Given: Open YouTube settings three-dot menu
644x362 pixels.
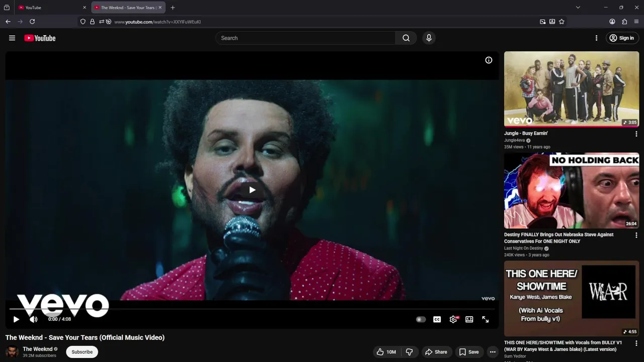Looking at the screenshot, I should [596, 38].
